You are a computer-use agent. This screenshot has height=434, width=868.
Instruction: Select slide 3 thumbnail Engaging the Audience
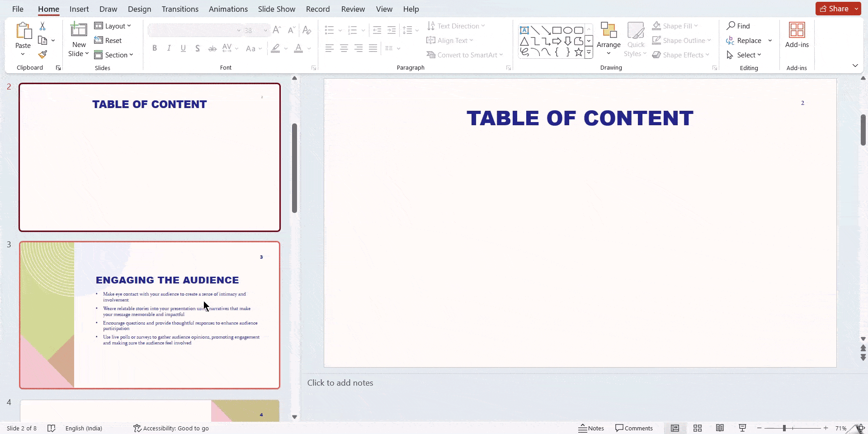(149, 315)
